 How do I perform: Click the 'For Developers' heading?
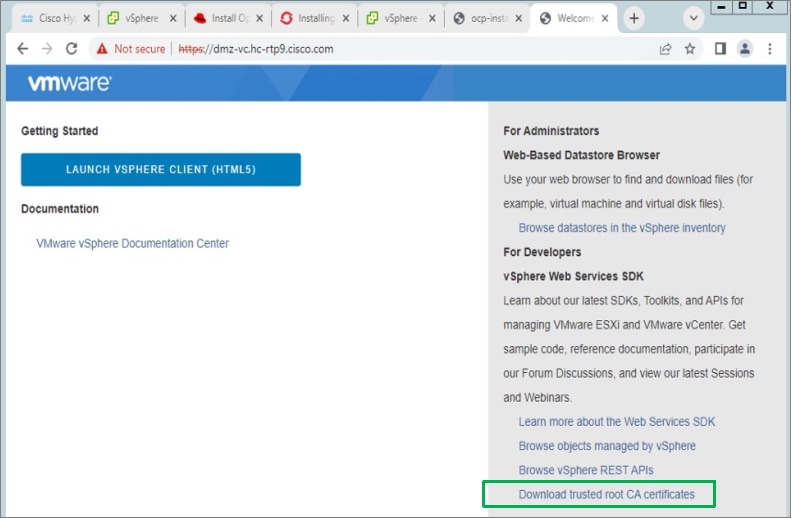point(542,252)
